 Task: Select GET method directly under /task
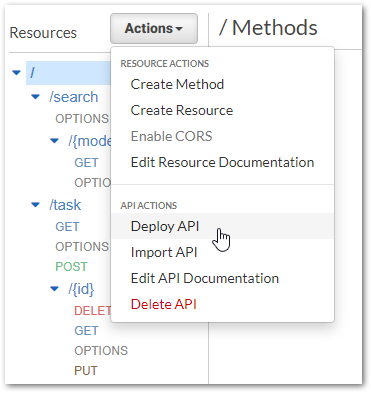[67, 227]
